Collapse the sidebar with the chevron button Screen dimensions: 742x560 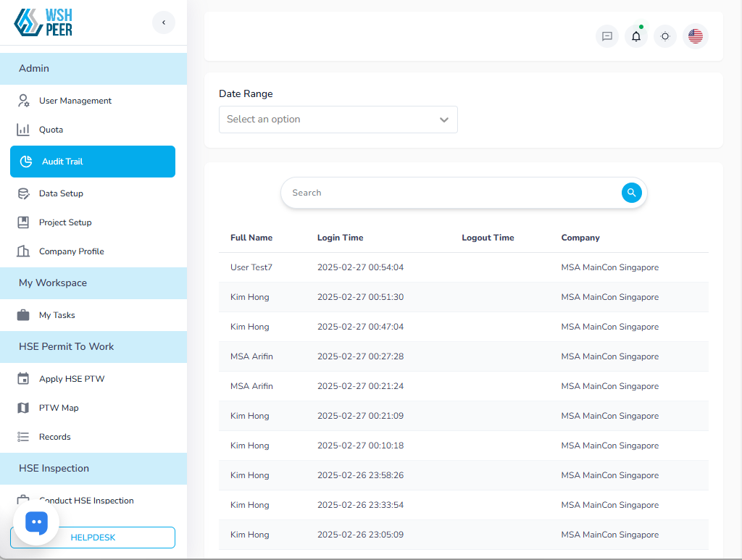click(164, 22)
